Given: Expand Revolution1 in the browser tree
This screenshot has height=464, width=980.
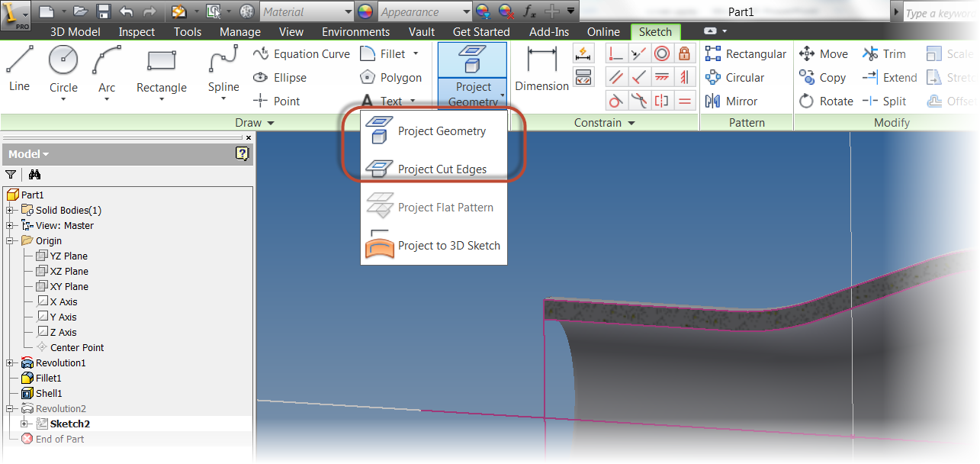Looking at the screenshot, I should coord(8,362).
